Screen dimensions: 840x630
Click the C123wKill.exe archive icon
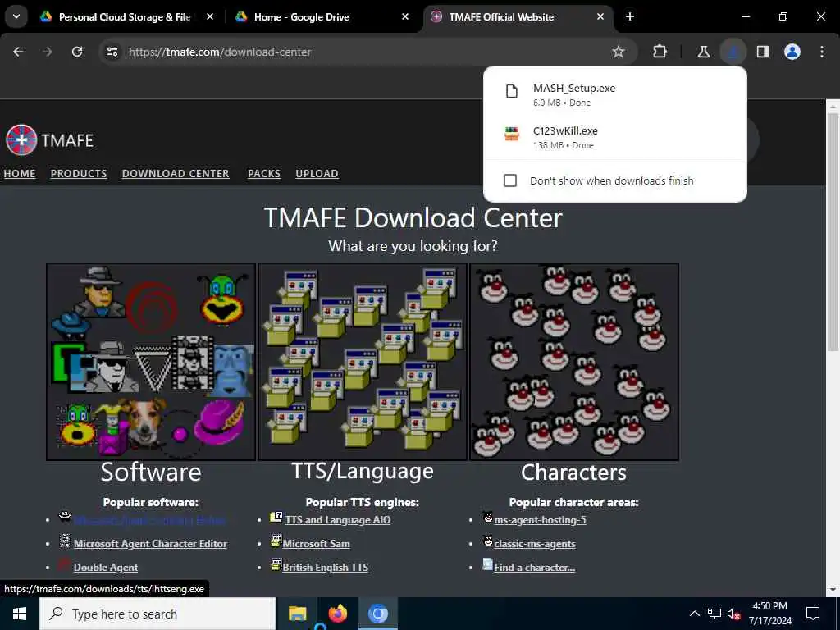[512, 134]
